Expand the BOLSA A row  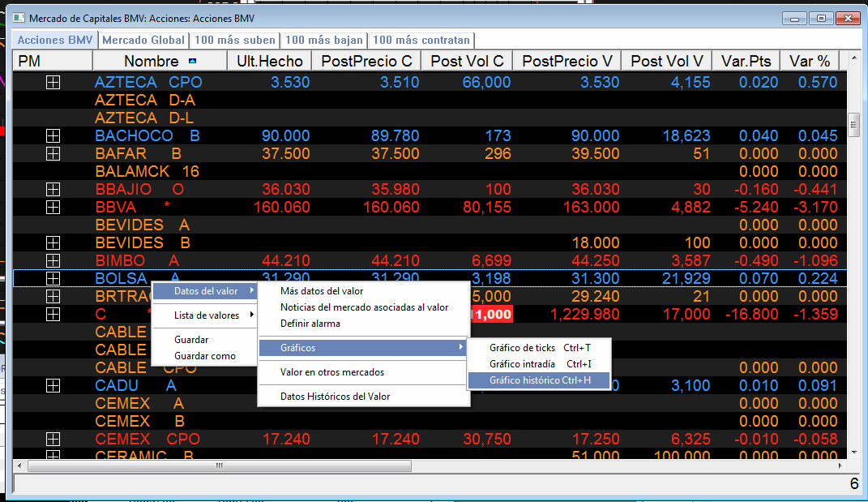pyautogui.click(x=53, y=278)
